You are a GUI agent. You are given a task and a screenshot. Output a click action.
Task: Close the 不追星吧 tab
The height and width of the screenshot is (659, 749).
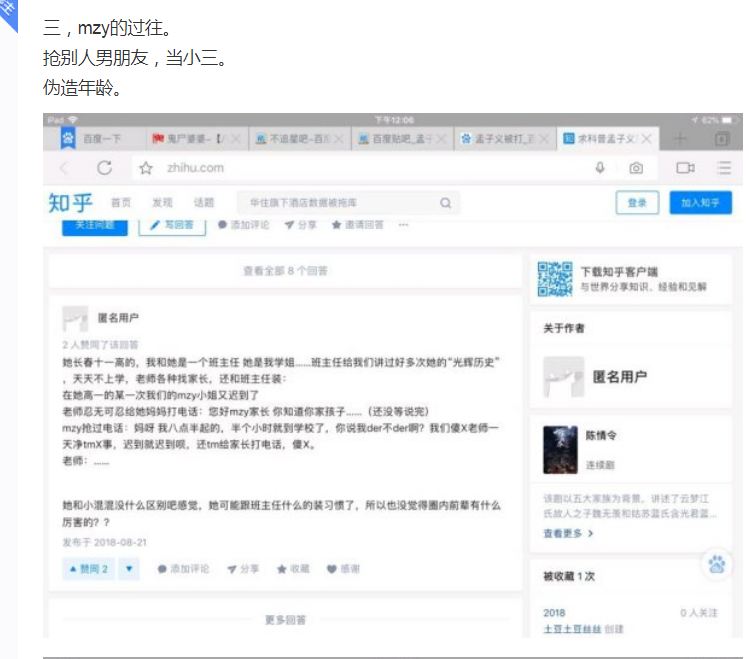click(x=339, y=139)
